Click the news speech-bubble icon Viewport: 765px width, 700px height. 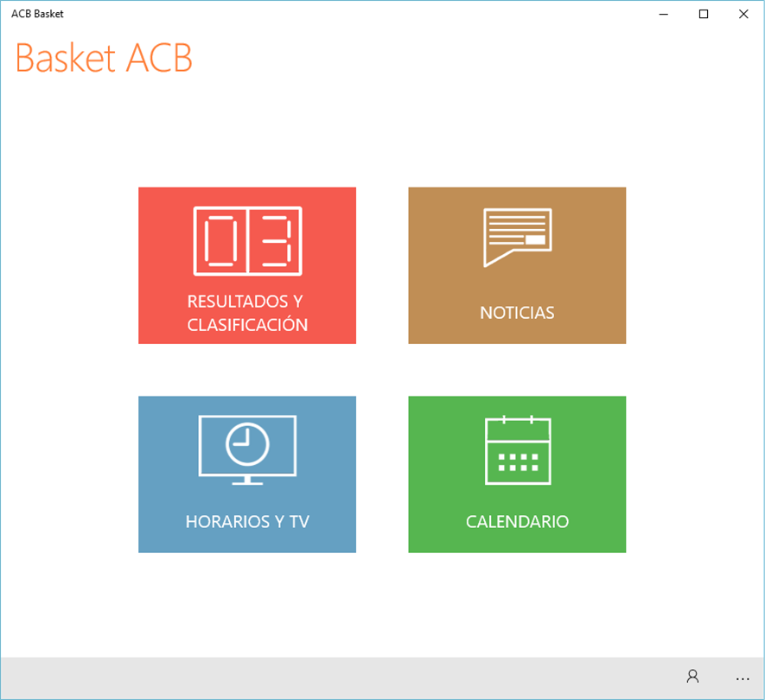(517, 238)
